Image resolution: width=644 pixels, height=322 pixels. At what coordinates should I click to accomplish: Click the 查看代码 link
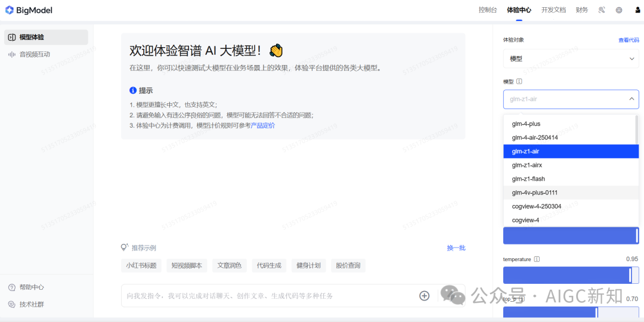[x=629, y=40]
